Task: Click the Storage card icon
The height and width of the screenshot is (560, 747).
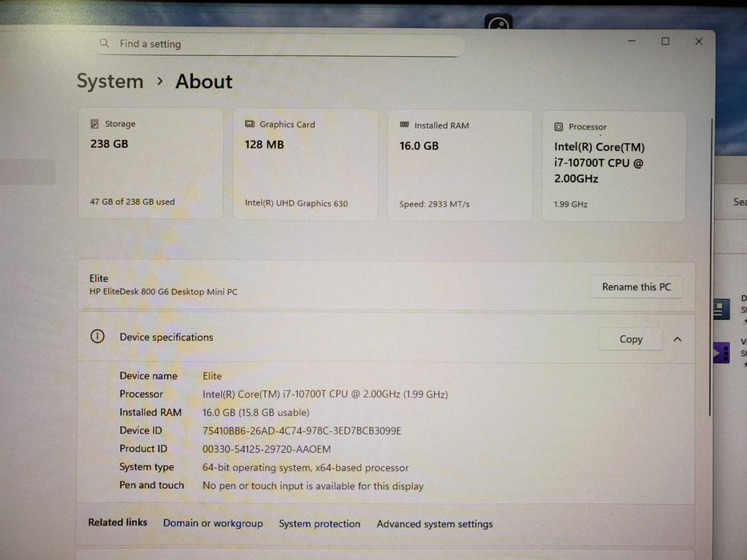Action: point(94,124)
